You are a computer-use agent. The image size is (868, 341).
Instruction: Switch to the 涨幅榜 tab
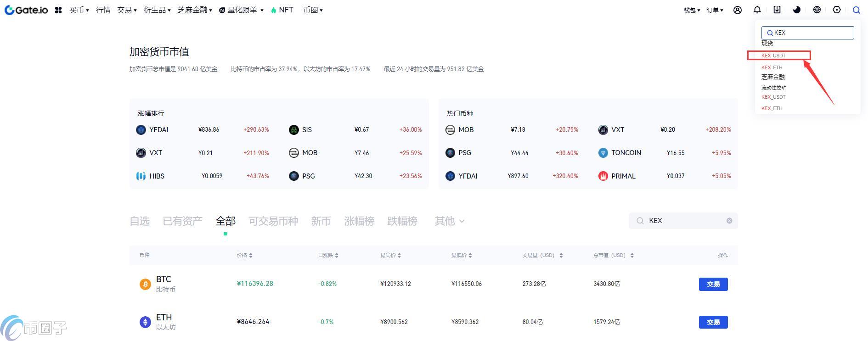pyautogui.click(x=359, y=221)
